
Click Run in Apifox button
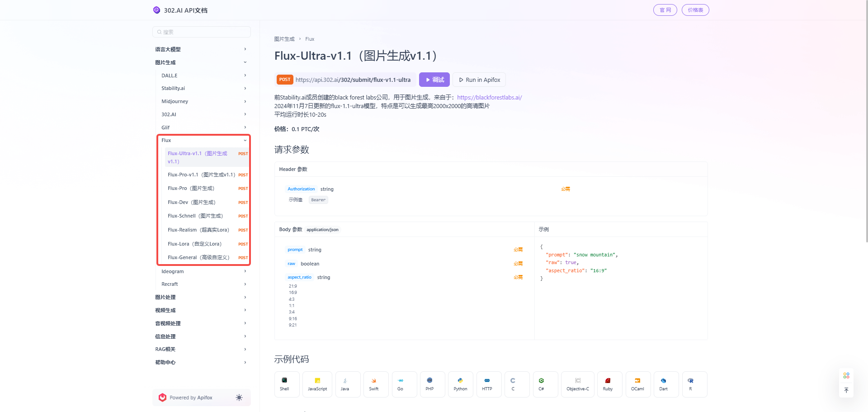point(479,80)
